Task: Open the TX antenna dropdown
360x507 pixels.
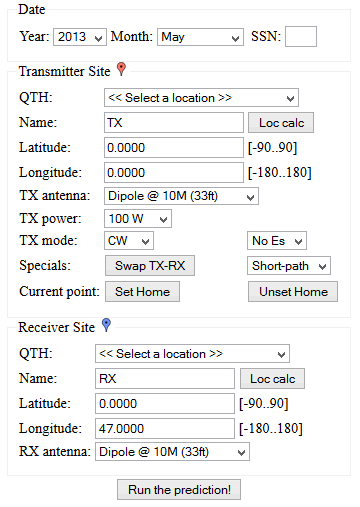Action: (x=181, y=196)
